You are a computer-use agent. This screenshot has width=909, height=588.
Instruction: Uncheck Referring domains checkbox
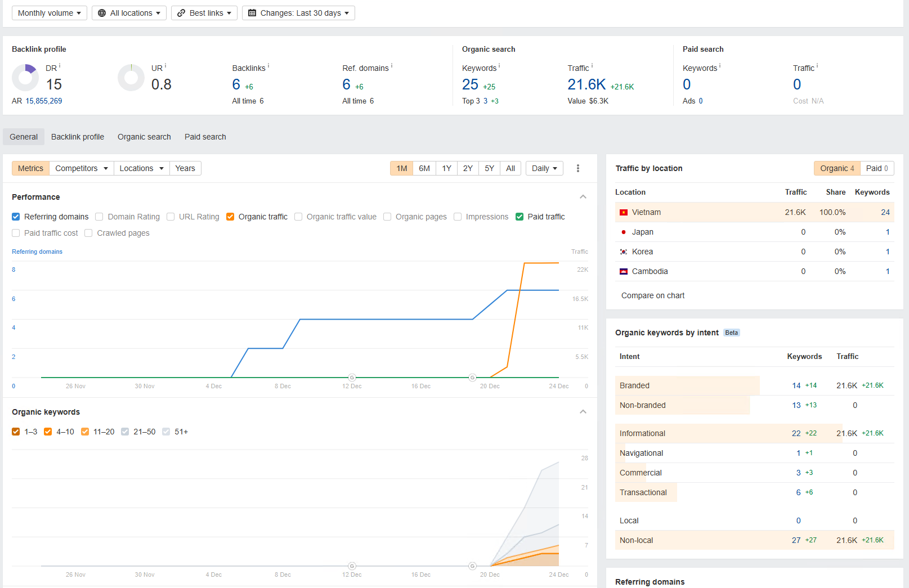click(x=16, y=217)
